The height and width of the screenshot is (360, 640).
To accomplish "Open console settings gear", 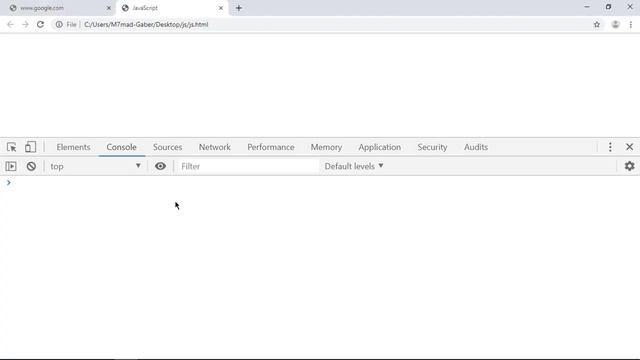I will (x=629, y=166).
